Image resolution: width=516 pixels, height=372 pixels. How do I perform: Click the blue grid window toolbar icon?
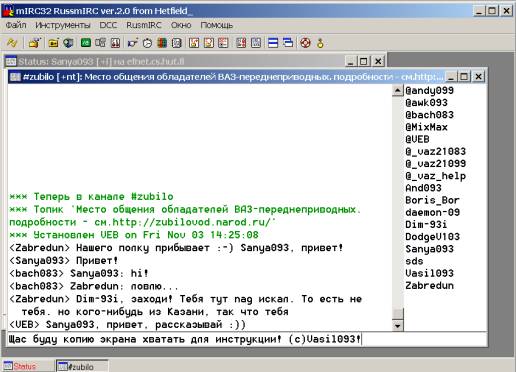point(256,43)
